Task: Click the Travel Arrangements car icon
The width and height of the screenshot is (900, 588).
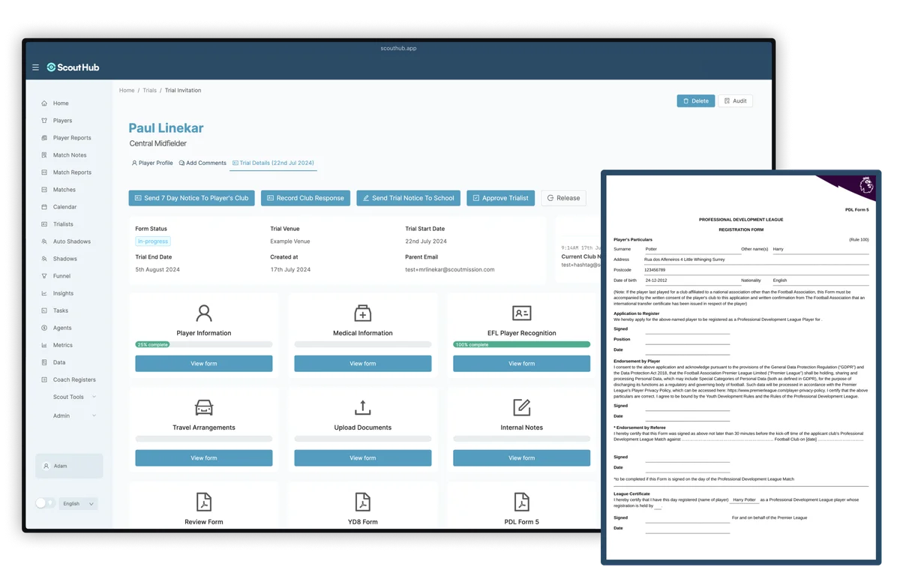Action: [x=204, y=407]
